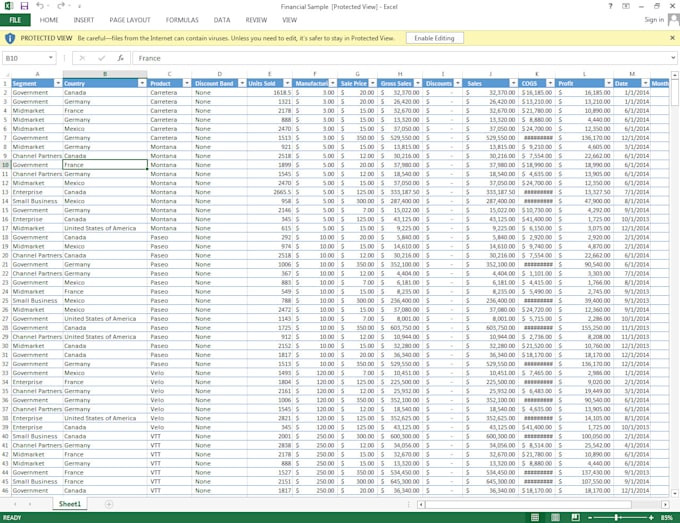Open the Date column filter dropdown

[x=646, y=83]
